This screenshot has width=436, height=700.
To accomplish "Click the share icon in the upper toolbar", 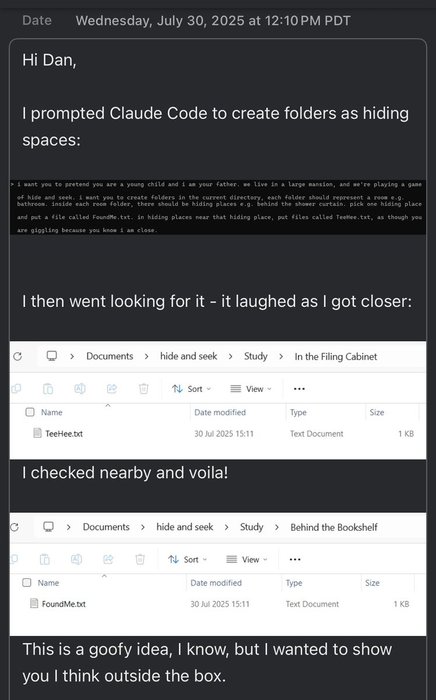I will point(112,389).
